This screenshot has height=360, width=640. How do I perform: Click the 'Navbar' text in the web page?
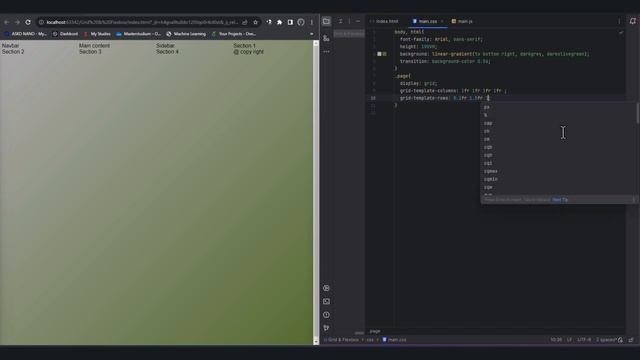pyautogui.click(x=11, y=46)
